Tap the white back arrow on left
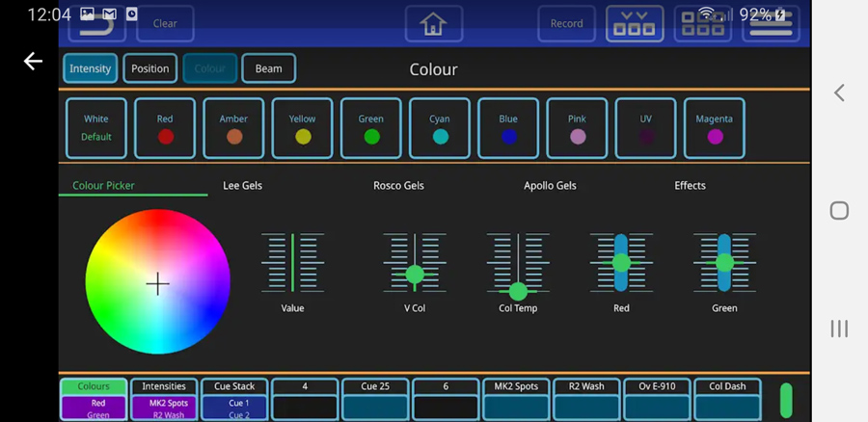 33,61
